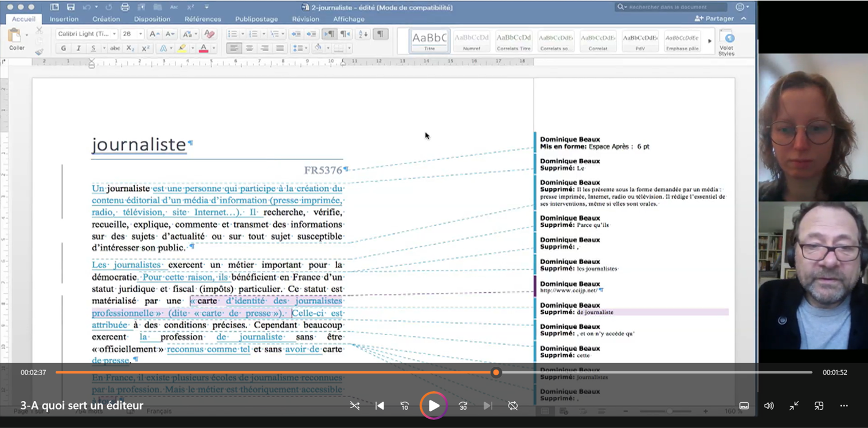Toggle underline S formatting
The height and width of the screenshot is (428, 868).
pos(93,49)
